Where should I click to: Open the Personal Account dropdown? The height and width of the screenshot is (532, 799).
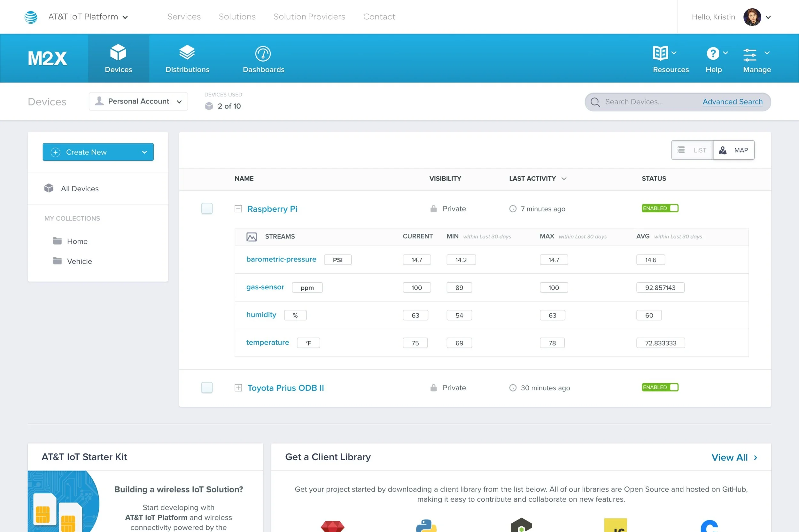(138, 102)
